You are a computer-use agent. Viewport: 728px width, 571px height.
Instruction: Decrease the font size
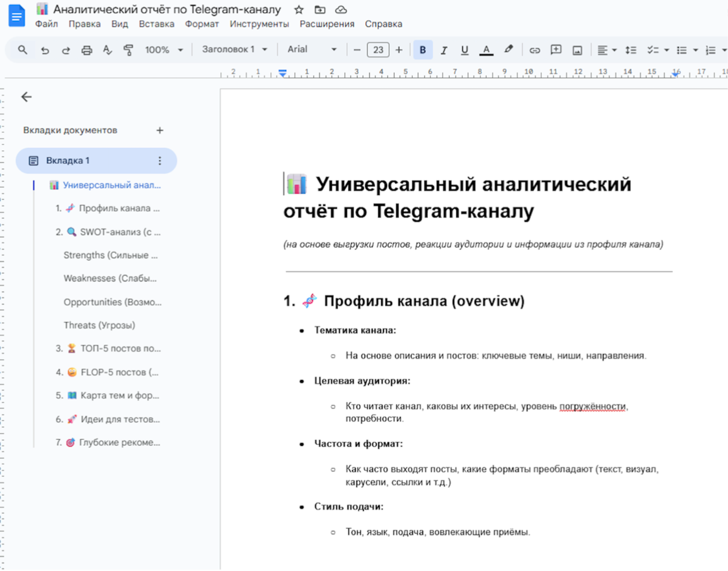[x=357, y=50]
